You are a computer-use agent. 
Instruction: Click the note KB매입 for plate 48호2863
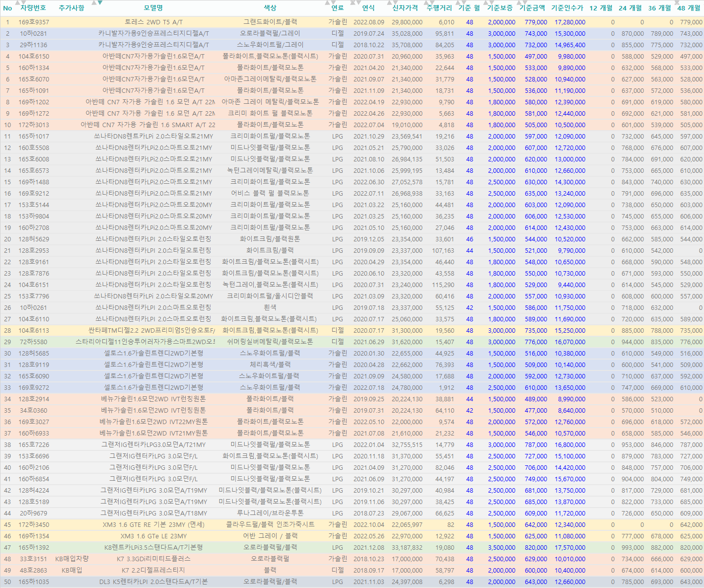coord(72,571)
